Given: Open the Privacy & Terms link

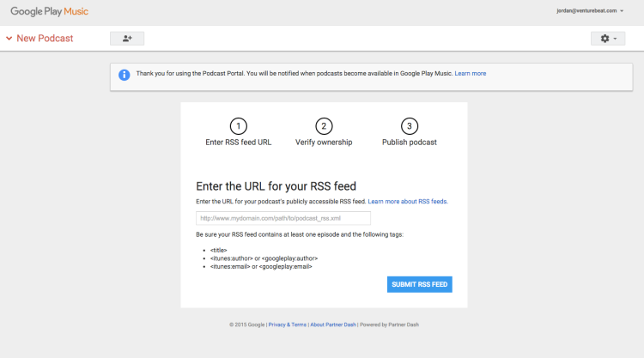Looking at the screenshot, I should 287,325.
